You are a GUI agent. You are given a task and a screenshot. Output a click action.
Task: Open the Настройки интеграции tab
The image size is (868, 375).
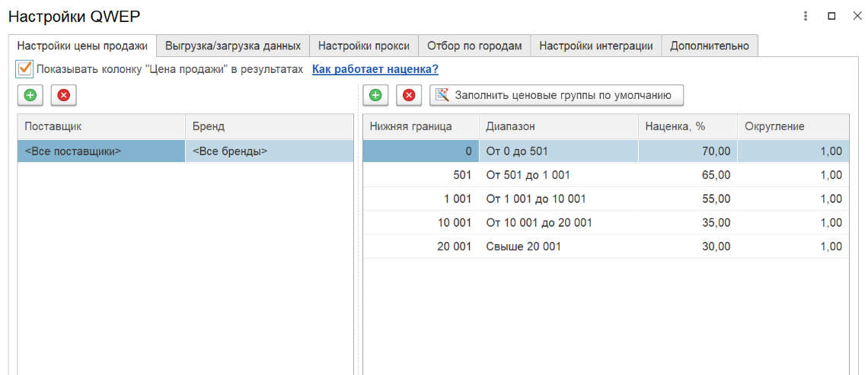point(595,46)
